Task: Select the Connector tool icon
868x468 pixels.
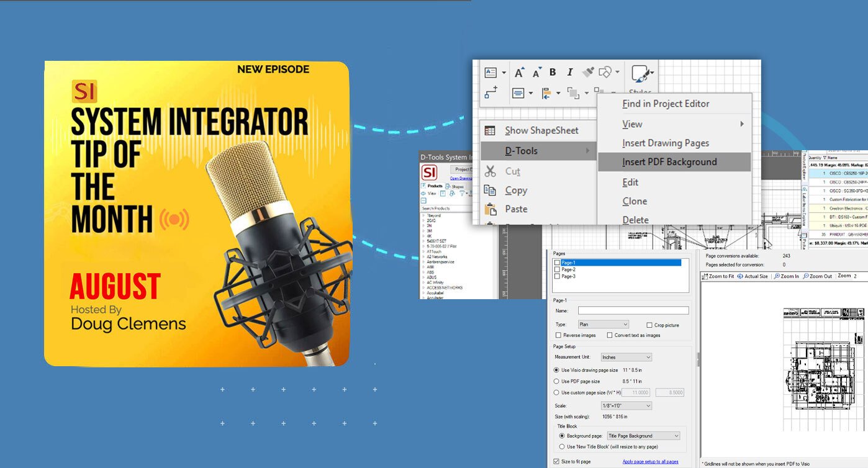Action: (x=491, y=93)
